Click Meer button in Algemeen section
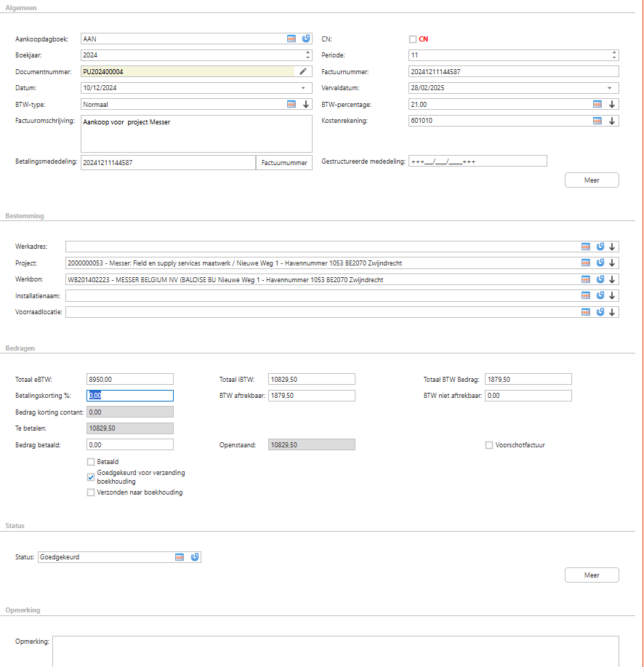Screen dimensions: 644x667 (592, 180)
